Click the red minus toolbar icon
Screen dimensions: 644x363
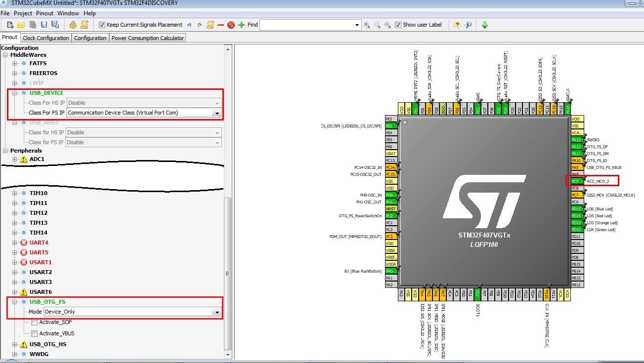pyautogui.click(x=221, y=25)
